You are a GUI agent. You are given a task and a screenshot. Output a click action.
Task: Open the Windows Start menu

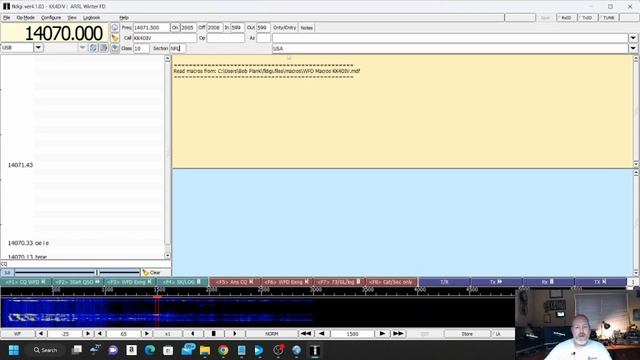pos(14,350)
